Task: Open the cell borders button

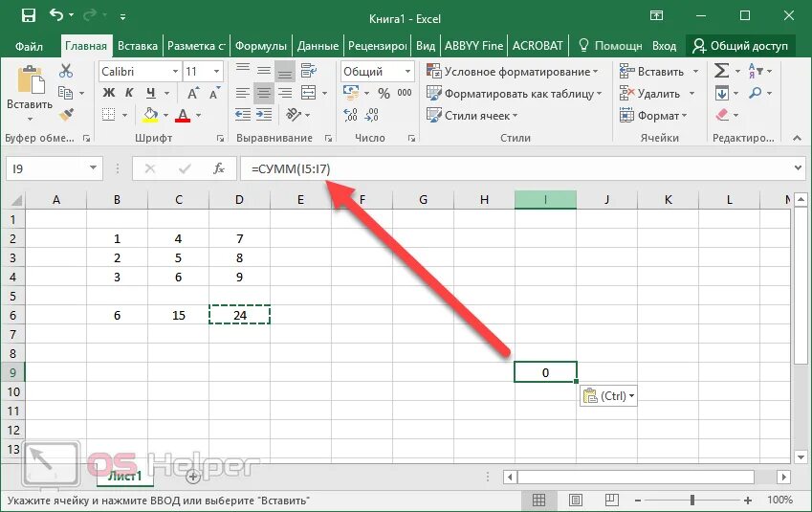Action: point(108,115)
